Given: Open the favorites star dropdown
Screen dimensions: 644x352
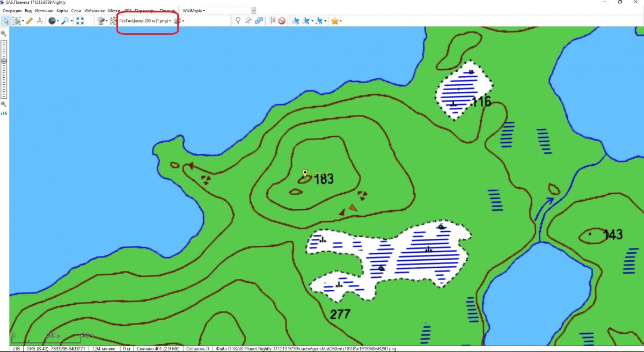Looking at the screenshot, I should tap(336, 21).
